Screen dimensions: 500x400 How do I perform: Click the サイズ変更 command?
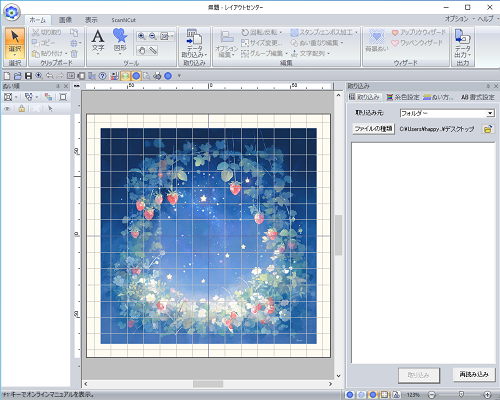tap(262, 43)
